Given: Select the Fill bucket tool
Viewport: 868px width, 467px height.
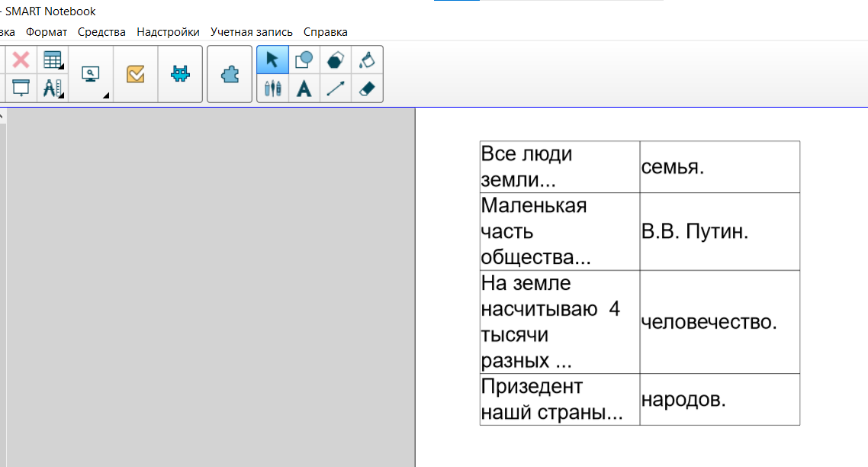Looking at the screenshot, I should (x=367, y=60).
